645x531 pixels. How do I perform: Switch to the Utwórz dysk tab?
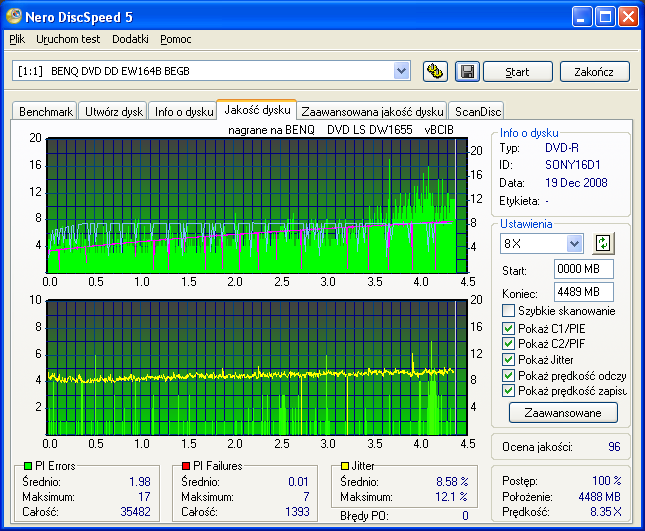coord(114,111)
